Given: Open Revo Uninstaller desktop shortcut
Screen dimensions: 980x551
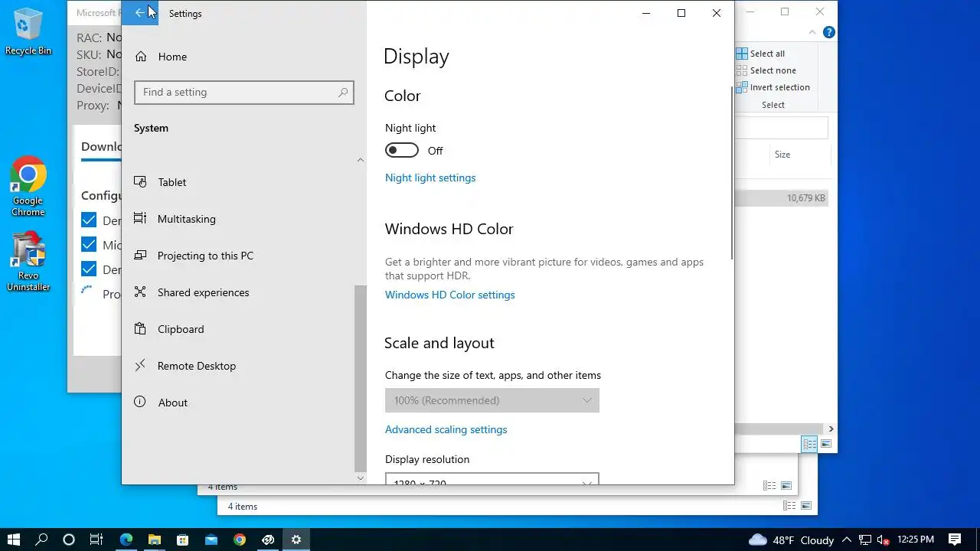Looking at the screenshot, I should 28,262.
